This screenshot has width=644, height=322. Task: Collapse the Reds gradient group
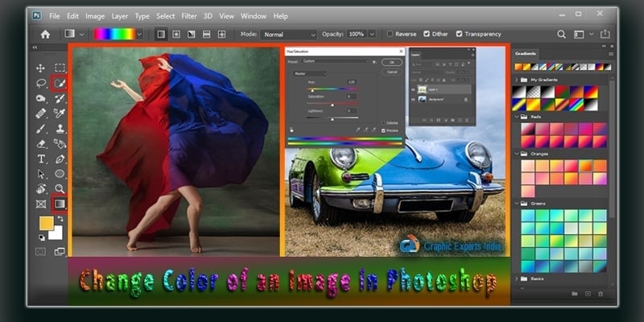point(517,117)
